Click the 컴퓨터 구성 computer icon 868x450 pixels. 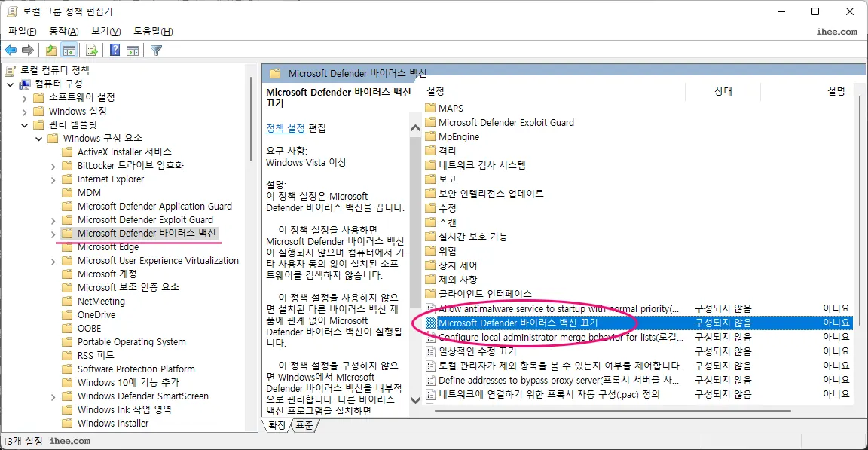(24, 84)
